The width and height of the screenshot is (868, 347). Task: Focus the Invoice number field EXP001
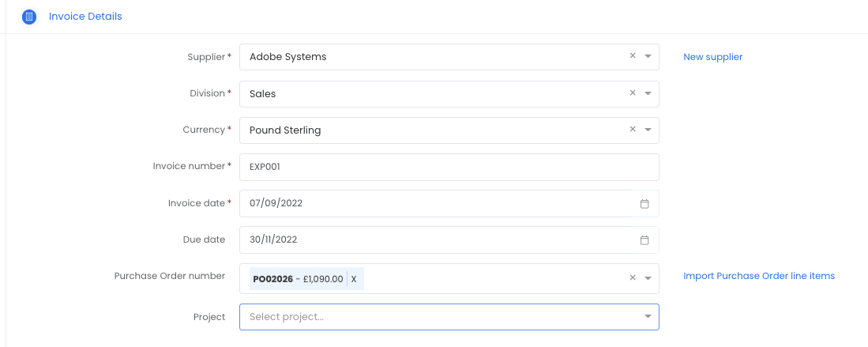pos(449,167)
